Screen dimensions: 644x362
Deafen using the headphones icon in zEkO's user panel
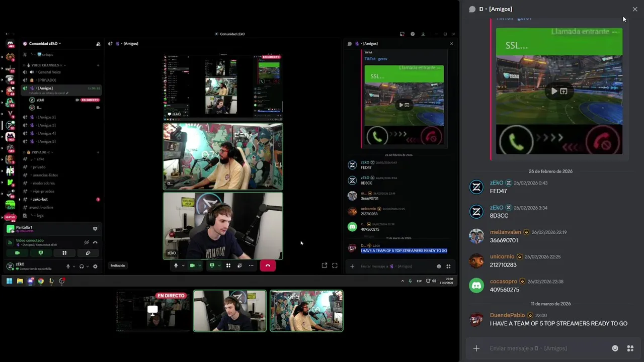coord(82,266)
